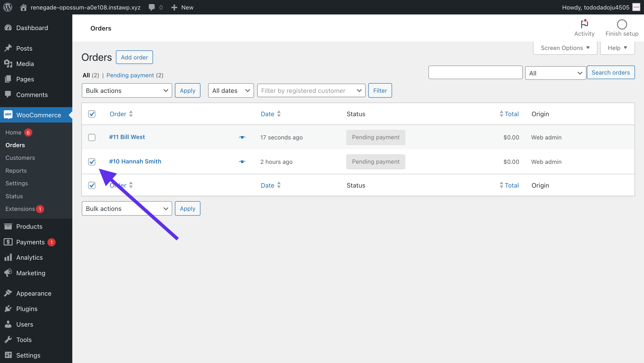Expand the Screen Options panel
Viewport: 644px width, 363px height.
click(x=565, y=47)
